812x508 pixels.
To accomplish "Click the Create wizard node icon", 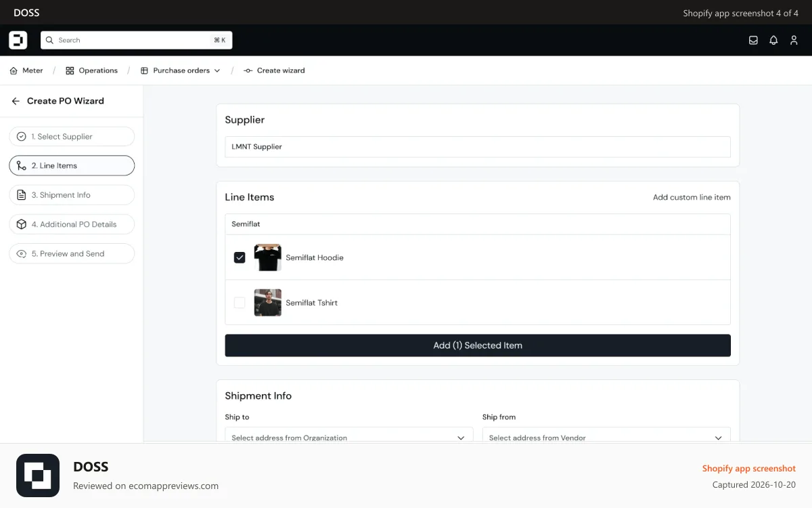I will (248, 70).
